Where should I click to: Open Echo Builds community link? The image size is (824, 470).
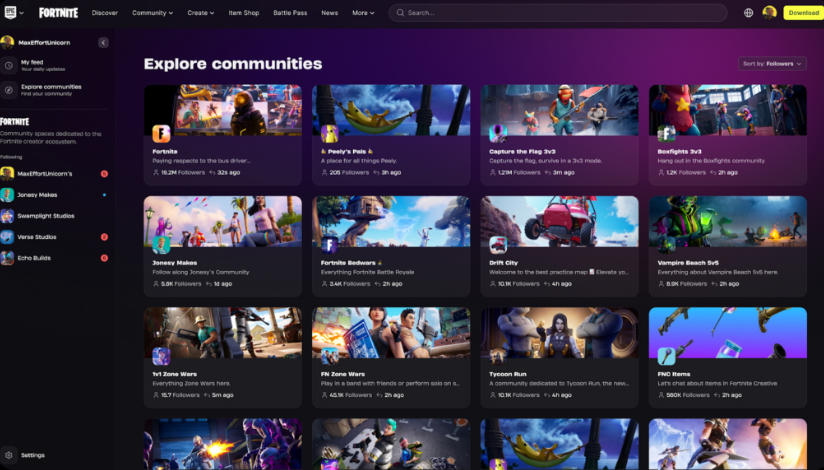coord(34,258)
